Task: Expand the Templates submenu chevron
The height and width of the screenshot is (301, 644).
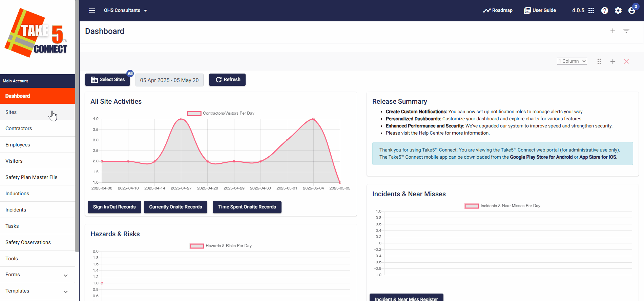Action: (x=66, y=292)
